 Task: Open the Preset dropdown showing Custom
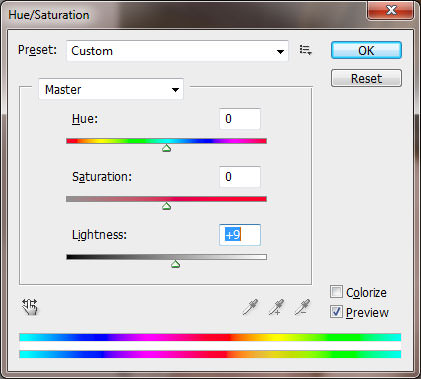(x=177, y=51)
